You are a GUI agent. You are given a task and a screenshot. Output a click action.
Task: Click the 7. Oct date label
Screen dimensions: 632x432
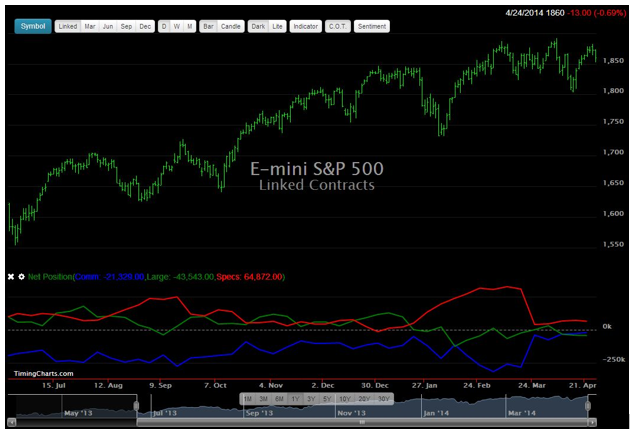coord(215,385)
